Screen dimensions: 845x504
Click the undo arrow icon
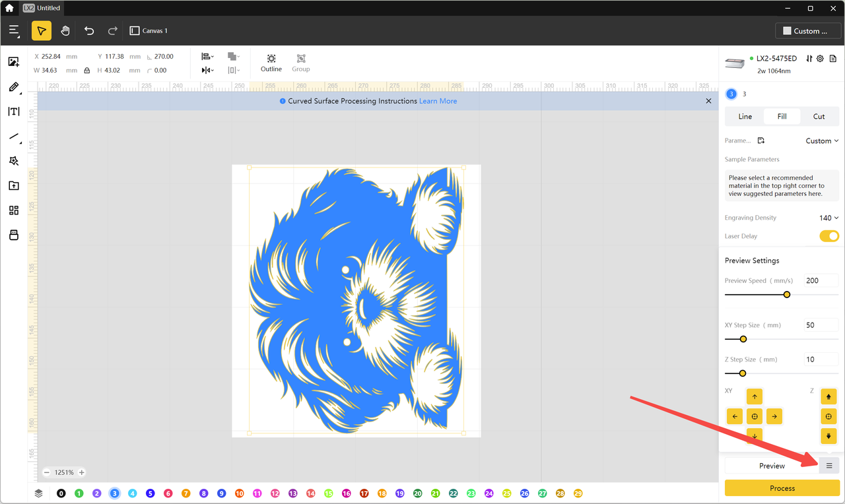tap(89, 31)
